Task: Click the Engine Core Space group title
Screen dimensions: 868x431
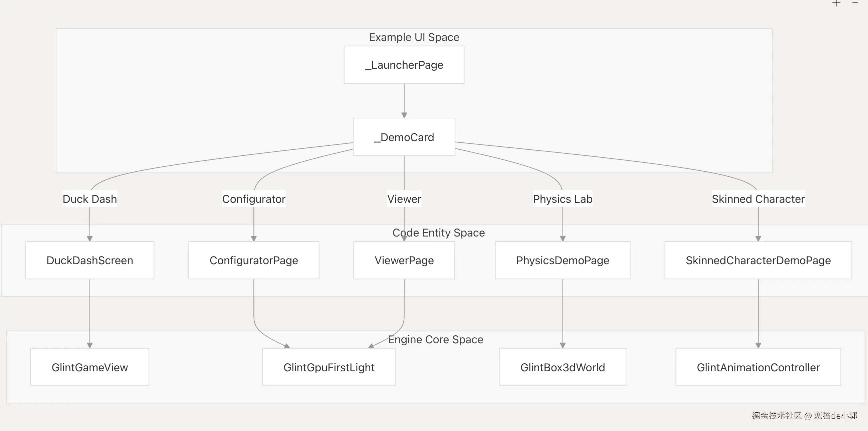Action: 435,339
